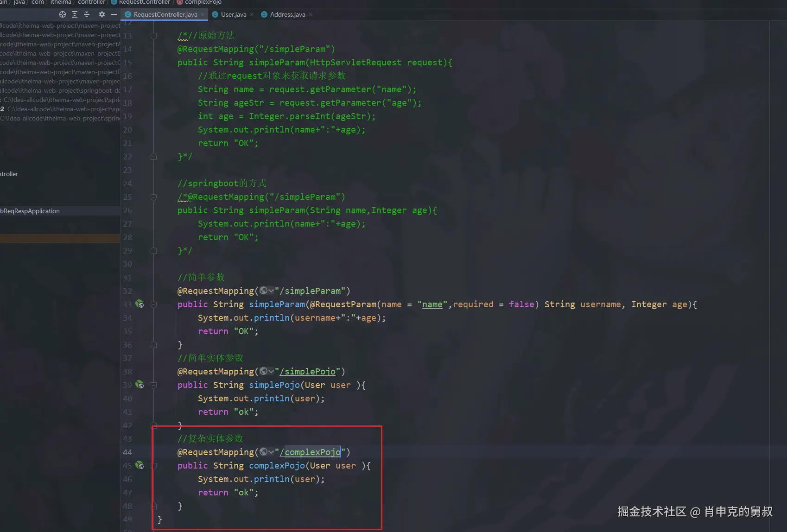Click the simplePojo method name on line 39
Screen dimensions: 787x532
(274, 385)
